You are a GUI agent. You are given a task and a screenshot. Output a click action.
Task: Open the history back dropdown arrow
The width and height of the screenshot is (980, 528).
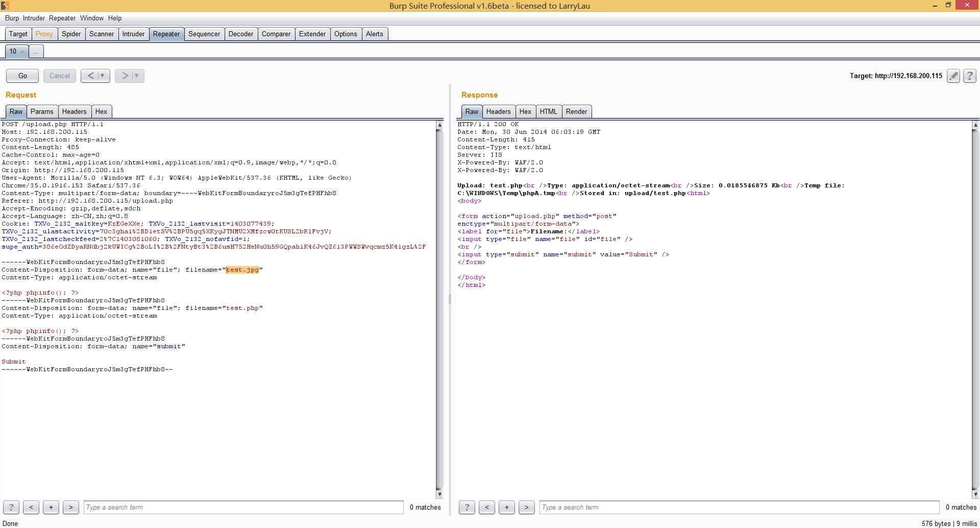pos(103,76)
